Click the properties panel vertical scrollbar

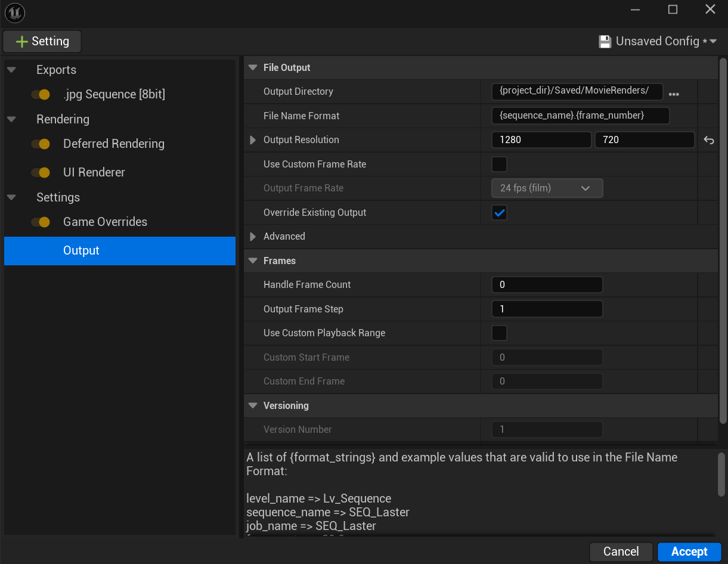[723, 240]
